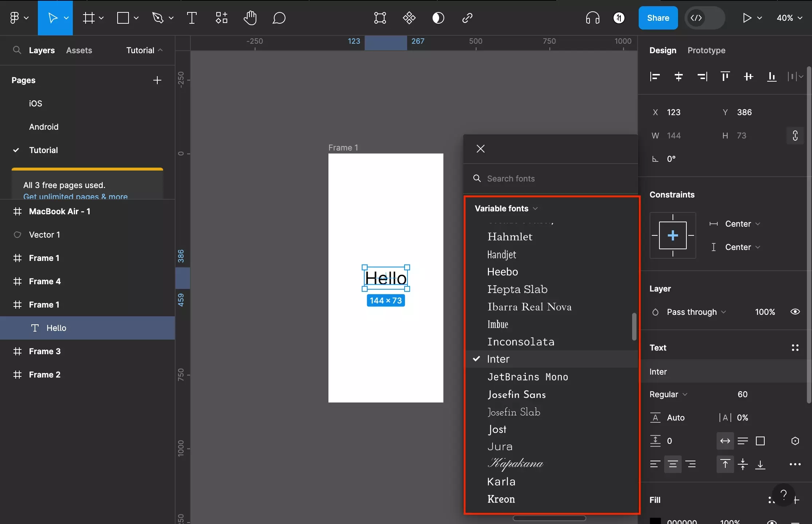Open Get unlimited pages & more link
Viewport: 812px width, 524px height.
75,196
